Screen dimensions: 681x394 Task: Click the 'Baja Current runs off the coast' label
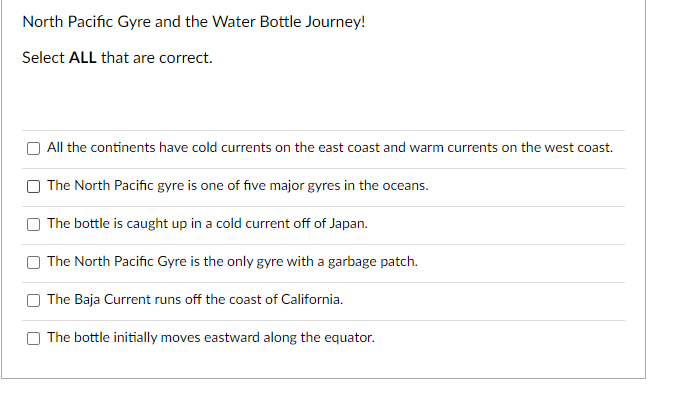195,300
